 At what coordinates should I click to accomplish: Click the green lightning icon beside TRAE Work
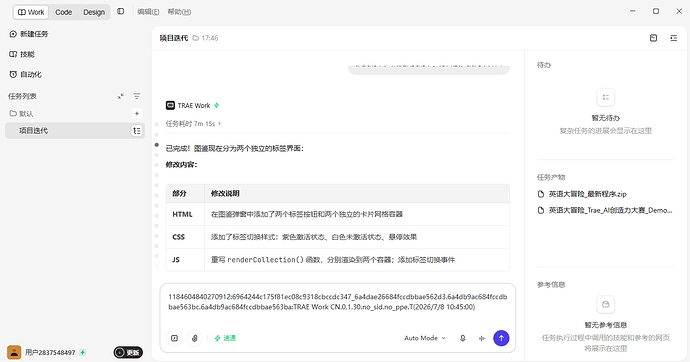[217, 106]
